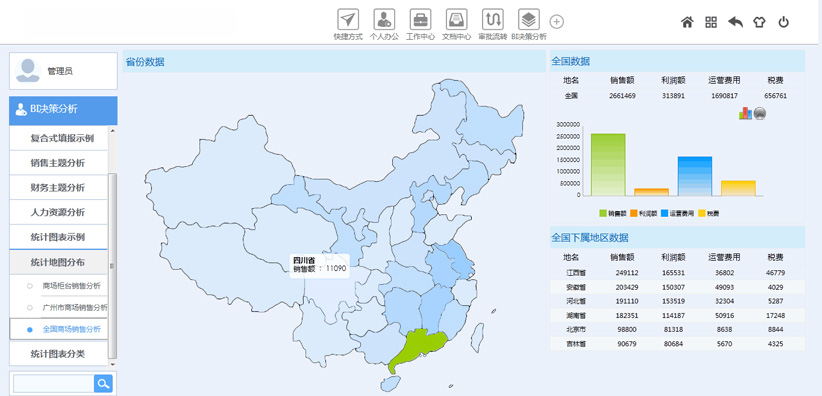Expand 财务主题分析 menu section
Viewport: 822px width, 396px height.
click(x=59, y=188)
